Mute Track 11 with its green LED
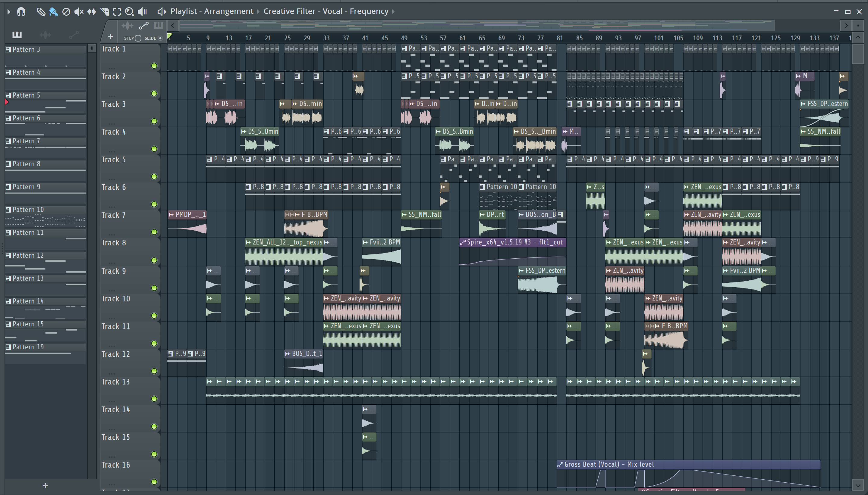This screenshot has height=495, width=868. [154, 343]
